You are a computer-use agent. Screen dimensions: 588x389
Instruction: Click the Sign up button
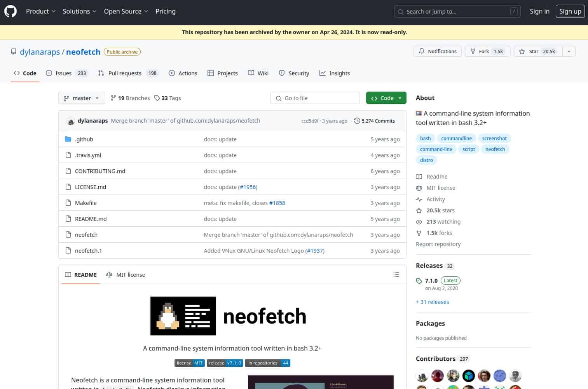pyautogui.click(x=570, y=11)
